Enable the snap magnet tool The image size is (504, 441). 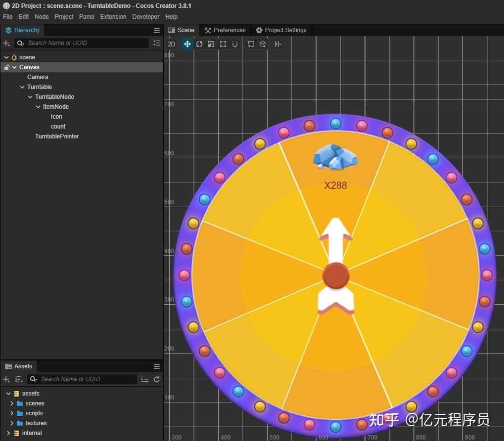click(x=235, y=44)
